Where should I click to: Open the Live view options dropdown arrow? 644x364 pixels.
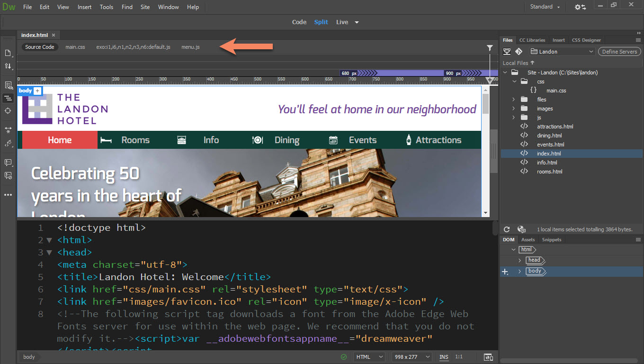click(357, 22)
